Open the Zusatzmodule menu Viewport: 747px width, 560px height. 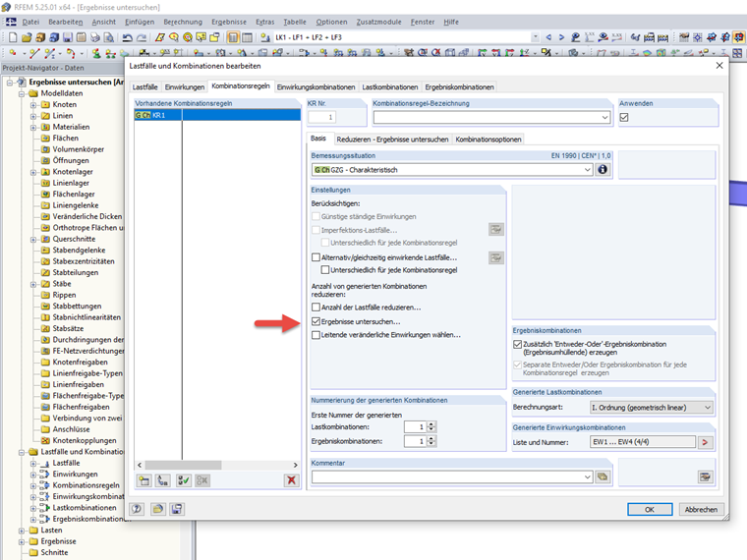pyautogui.click(x=378, y=22)
